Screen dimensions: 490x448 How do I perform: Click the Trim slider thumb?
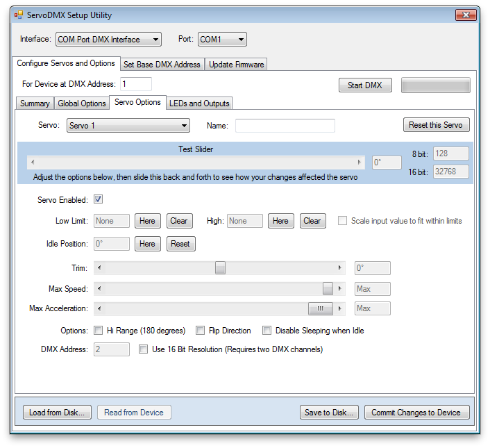(x=220, y=268)
